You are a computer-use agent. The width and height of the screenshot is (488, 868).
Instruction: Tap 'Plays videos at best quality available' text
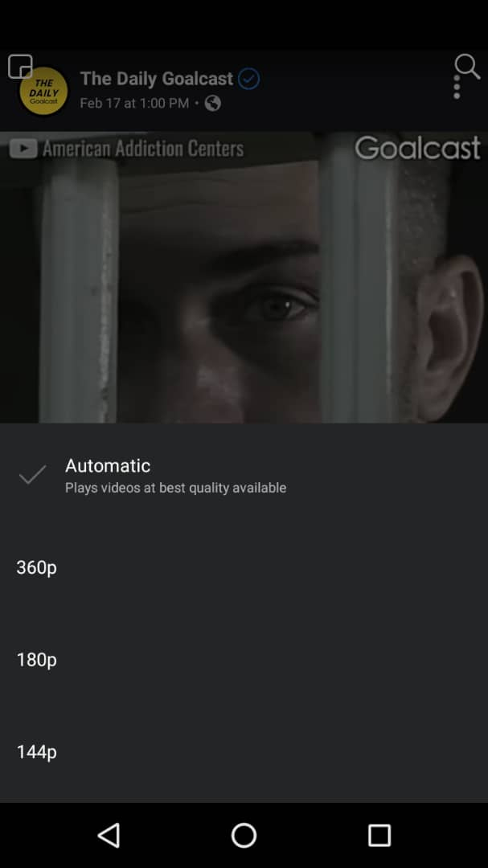pos(175,488)
